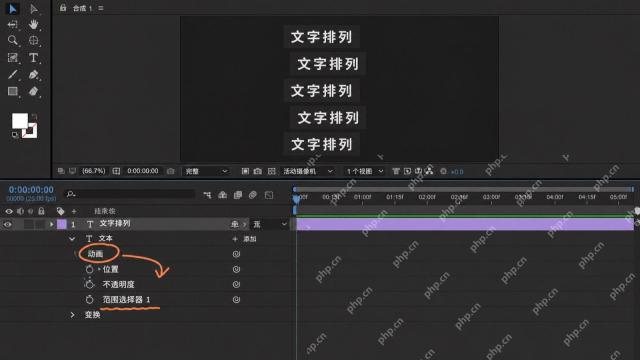
Task: Toggle the transparency grid icon
Action: [271, 171]
